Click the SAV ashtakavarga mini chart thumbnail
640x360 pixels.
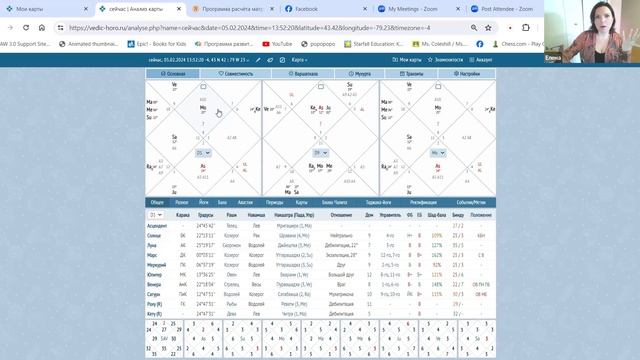click(x=164, y=339)
